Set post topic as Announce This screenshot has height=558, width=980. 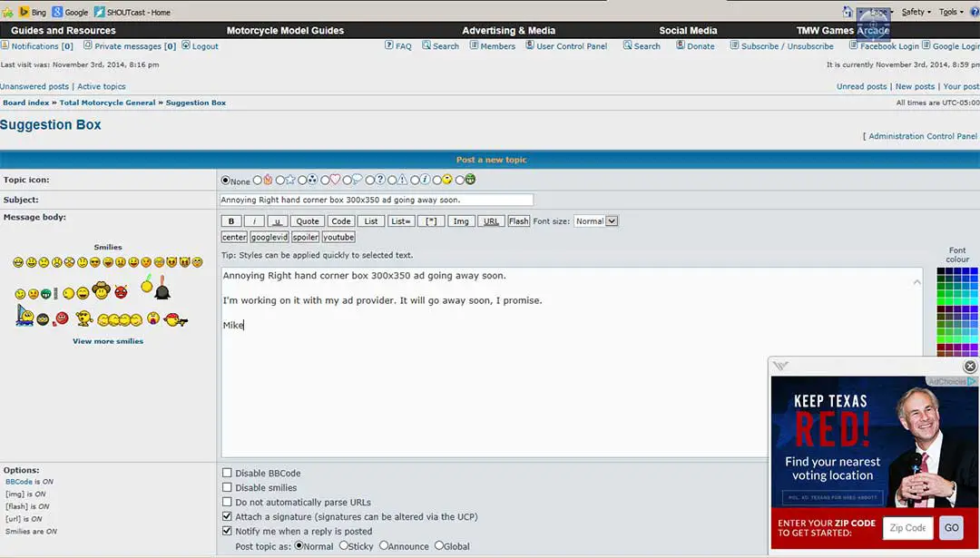click(384, 545)
